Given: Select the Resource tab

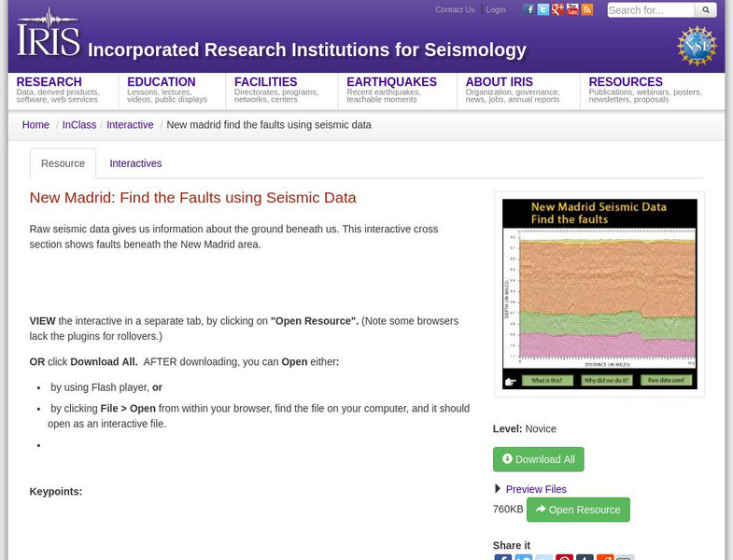Looking at the screenshot, I should coord(63,163).
